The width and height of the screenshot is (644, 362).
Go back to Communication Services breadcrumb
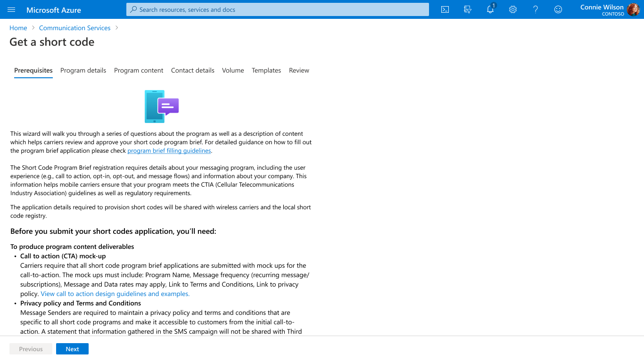click(x=74, y=28)
